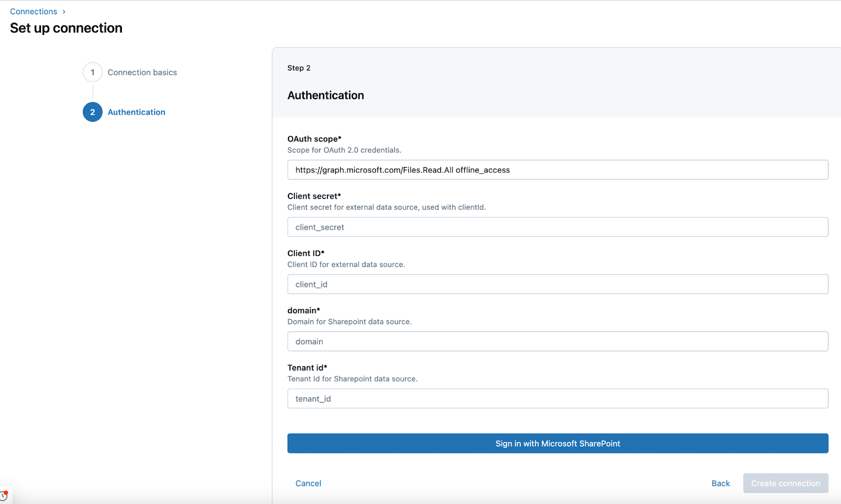Click the domain input field
Viewport: 841px width, 504px height.
pyautogui.click(x=557, y=341)
